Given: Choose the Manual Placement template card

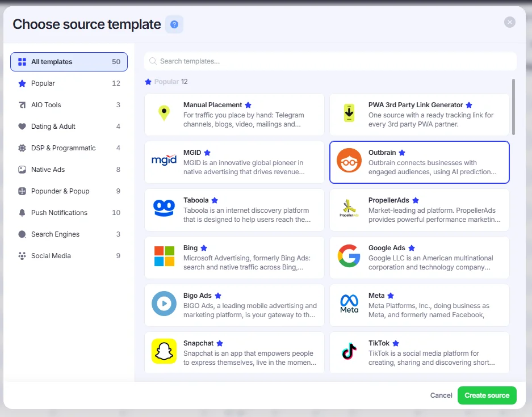Looking at the screenshot, I should [234, 115].
